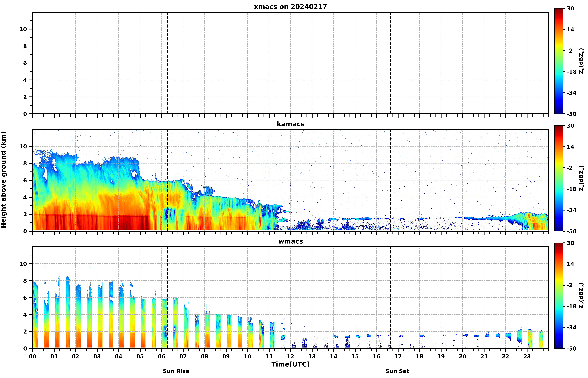This screenshot has width=588, height=378.
Task: Click the "23" time tick label
Action: pos(527,356)
